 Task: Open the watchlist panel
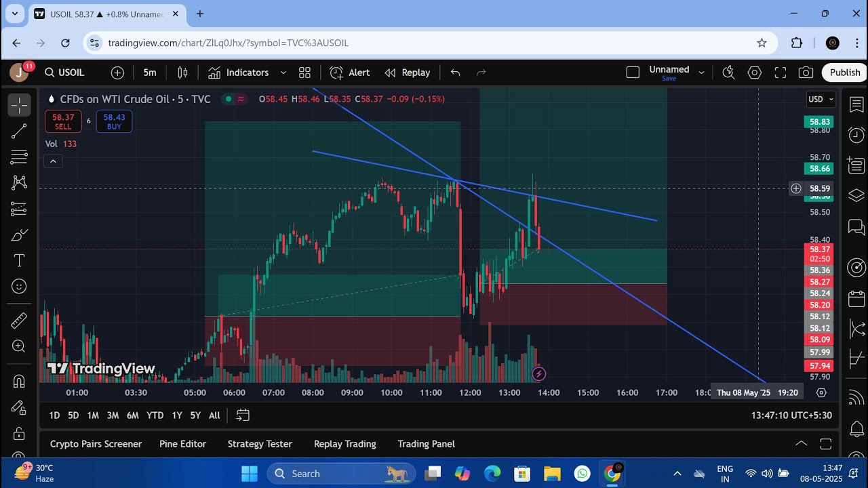[856, 105]
